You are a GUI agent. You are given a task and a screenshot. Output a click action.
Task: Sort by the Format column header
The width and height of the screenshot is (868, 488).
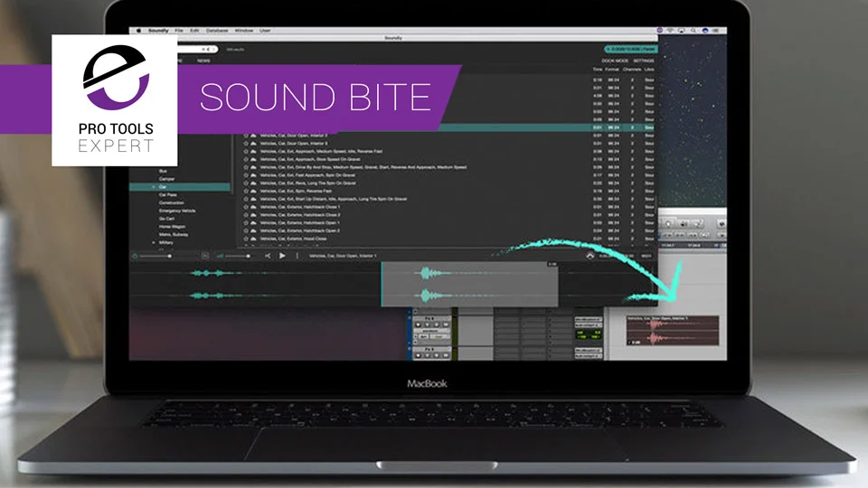coord(612,70)
